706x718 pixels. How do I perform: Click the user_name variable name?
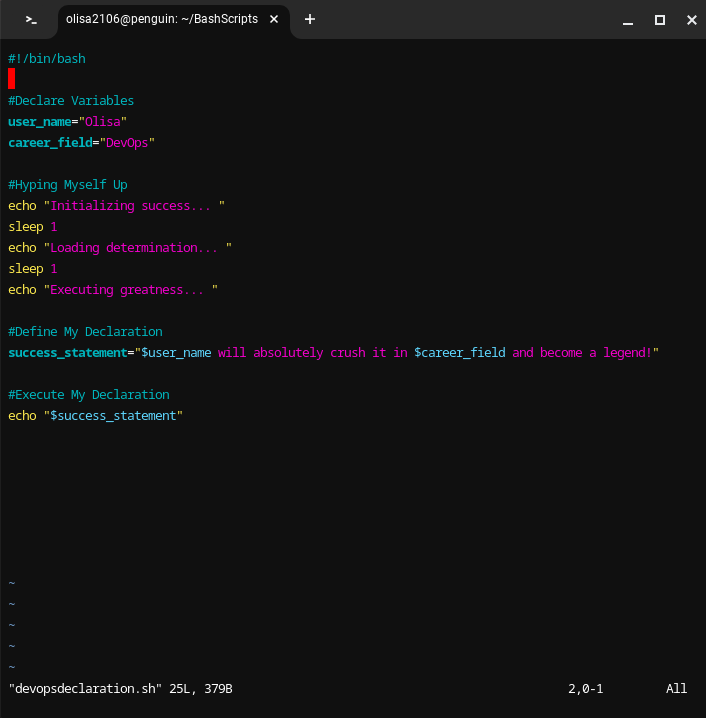tap(40, 122)
